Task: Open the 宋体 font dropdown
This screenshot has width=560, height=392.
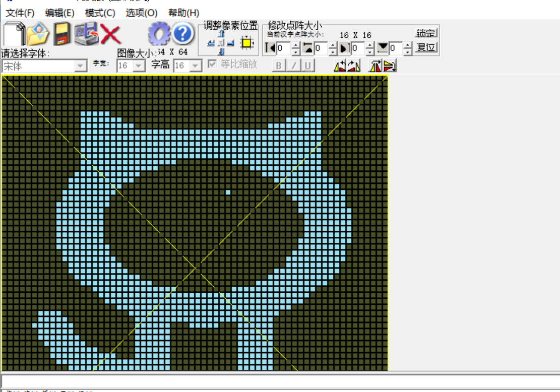Action: (x=81, y=66)
